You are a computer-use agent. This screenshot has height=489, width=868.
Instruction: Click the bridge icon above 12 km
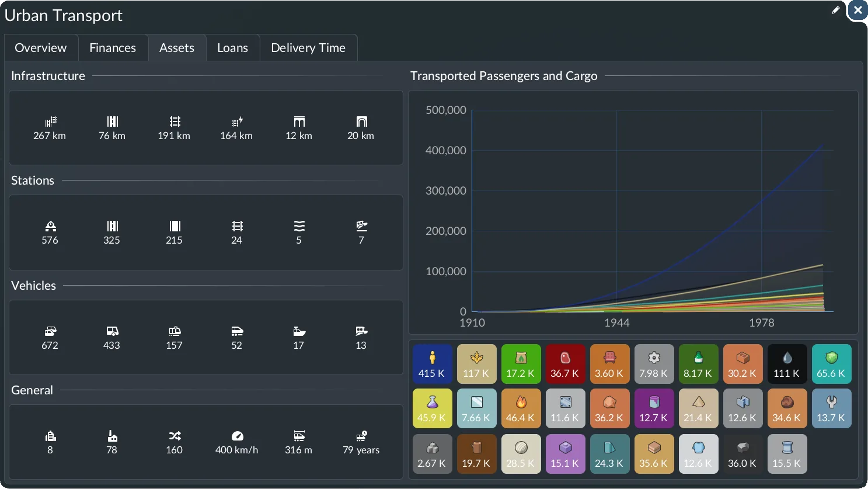click(299, 122)
